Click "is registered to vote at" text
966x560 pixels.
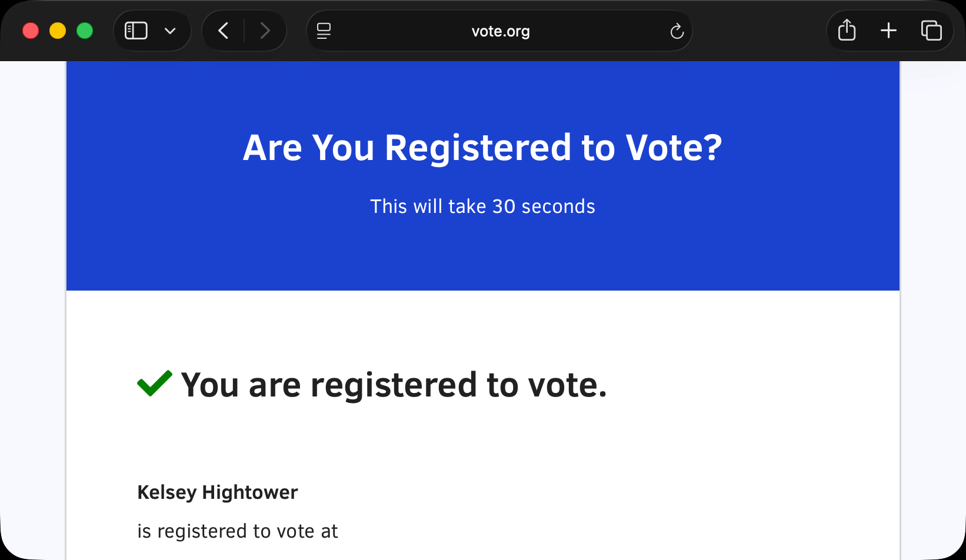tap(238, 531)
